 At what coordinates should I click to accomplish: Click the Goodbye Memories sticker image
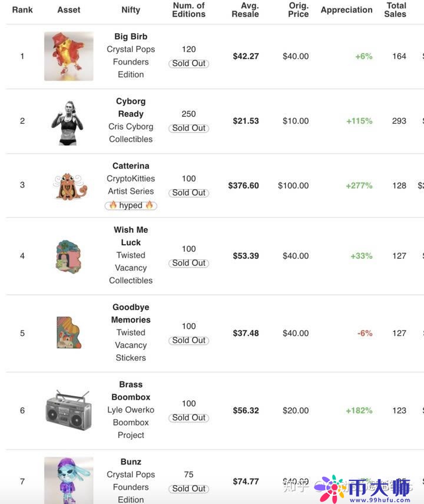(x=69, y=333)
